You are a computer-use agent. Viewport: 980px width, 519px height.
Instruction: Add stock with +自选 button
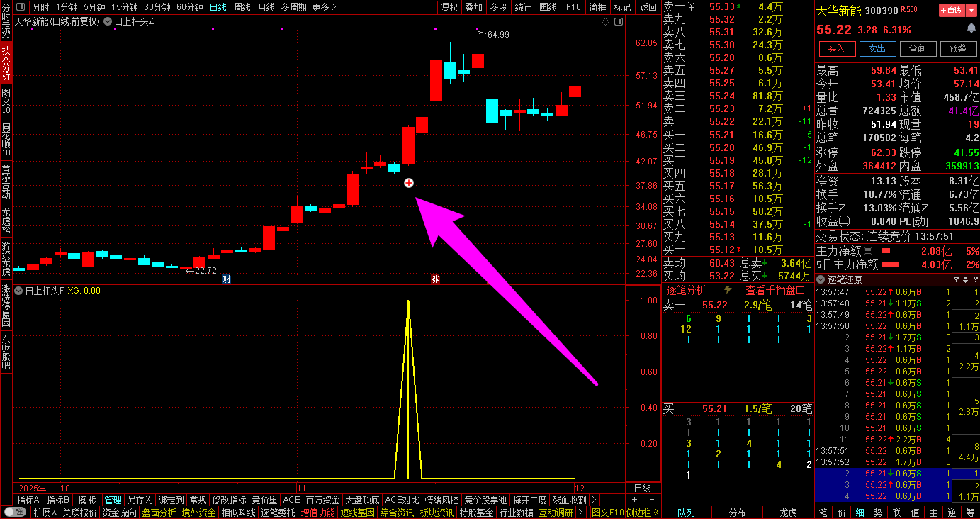click(x=950, y=11)
